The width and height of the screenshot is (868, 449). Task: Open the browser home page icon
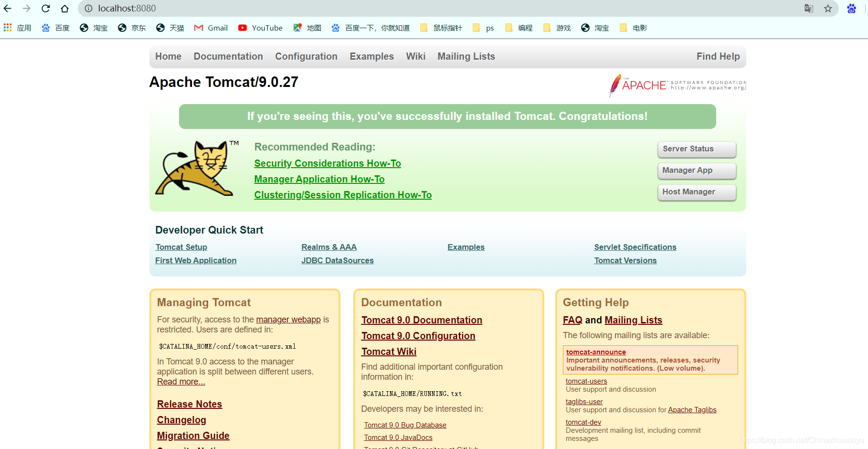(65, 9)
